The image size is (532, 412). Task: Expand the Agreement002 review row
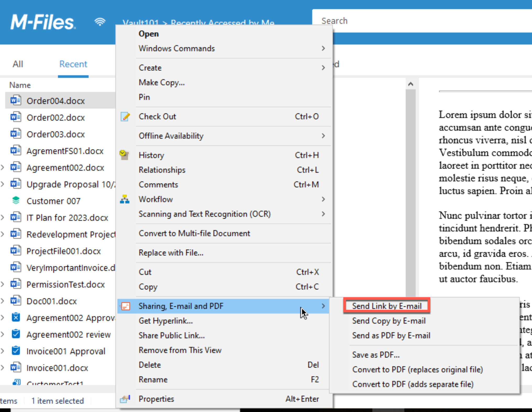coord(3,334)
